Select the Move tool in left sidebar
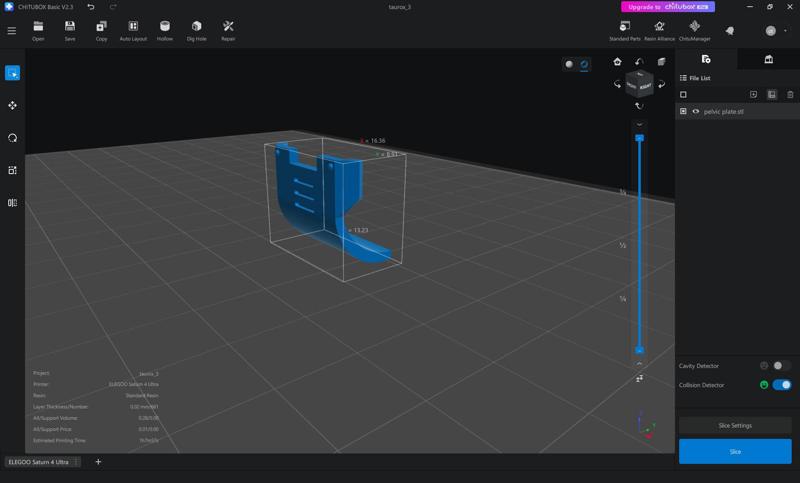The width and height of the screenshot is (800, 483). pos(12,105)
